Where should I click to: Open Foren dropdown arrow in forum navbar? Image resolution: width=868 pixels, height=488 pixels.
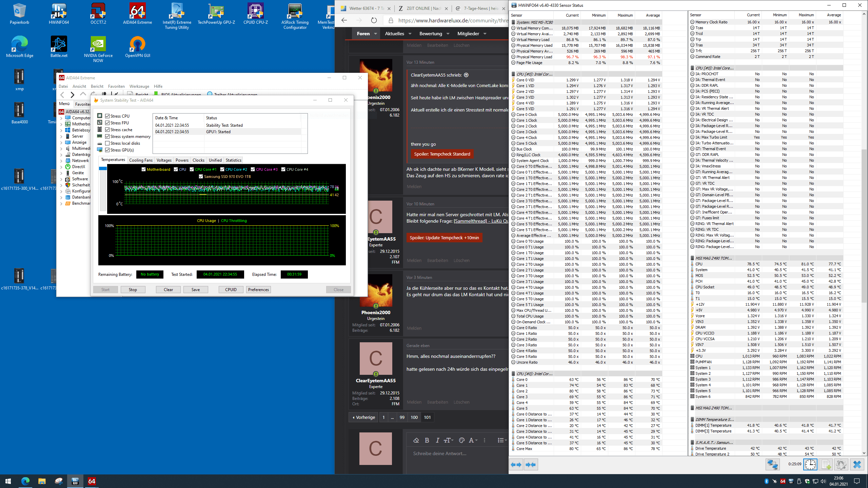click(375, 34)
